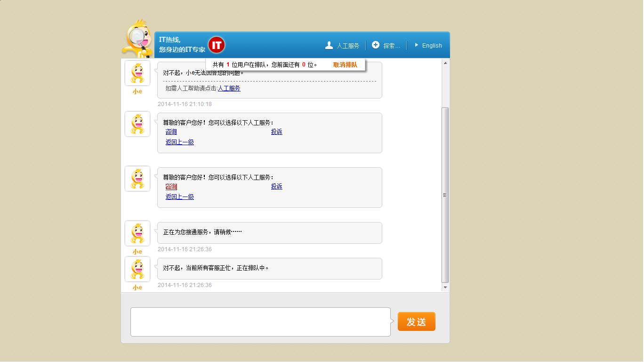Select 投诉 in the lower service options message

coord(277,187)
